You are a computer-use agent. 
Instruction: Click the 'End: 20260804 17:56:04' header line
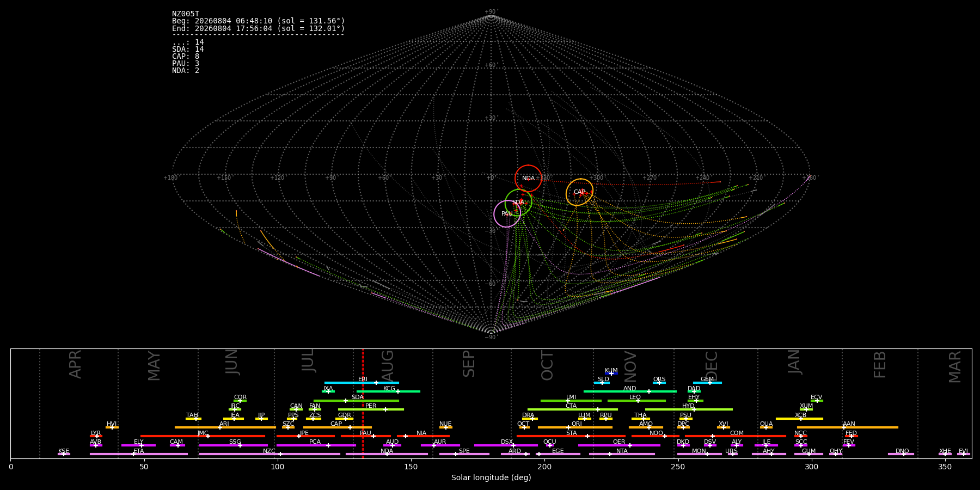259,28
